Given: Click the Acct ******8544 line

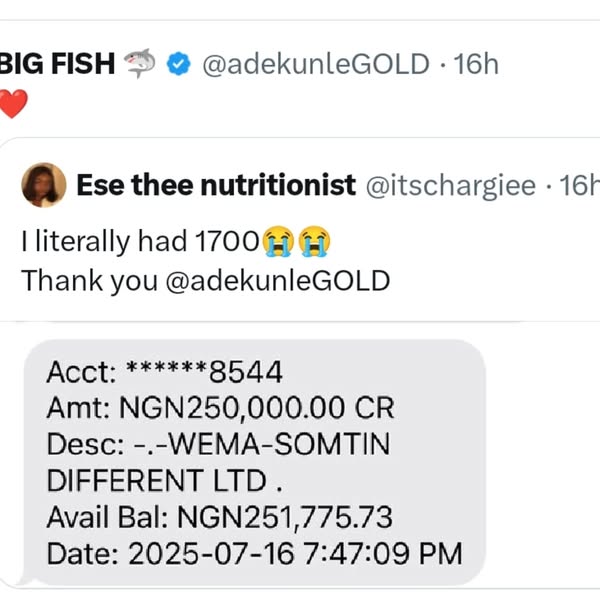Looking at the screenshot, I should click(165, 373).
